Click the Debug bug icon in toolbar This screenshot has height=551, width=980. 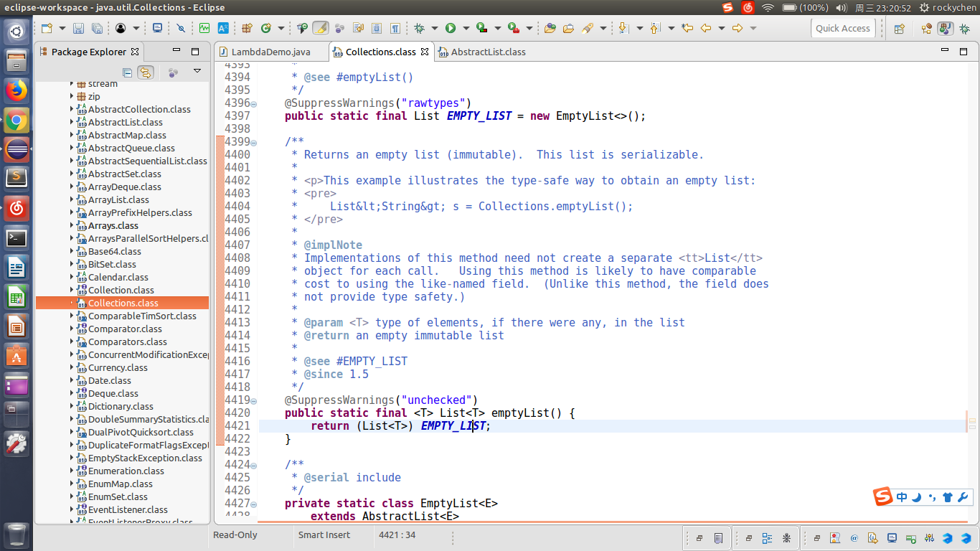(419, 29)
